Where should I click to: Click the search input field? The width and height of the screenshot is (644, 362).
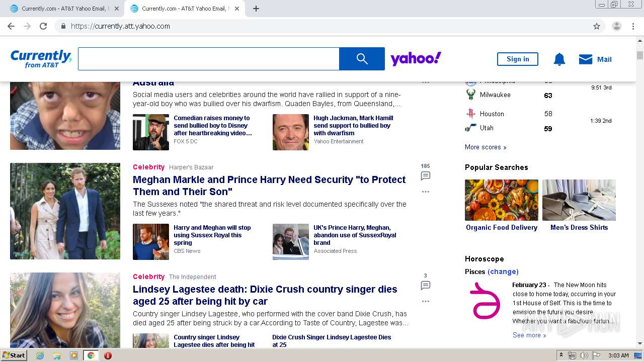[209, 59]
